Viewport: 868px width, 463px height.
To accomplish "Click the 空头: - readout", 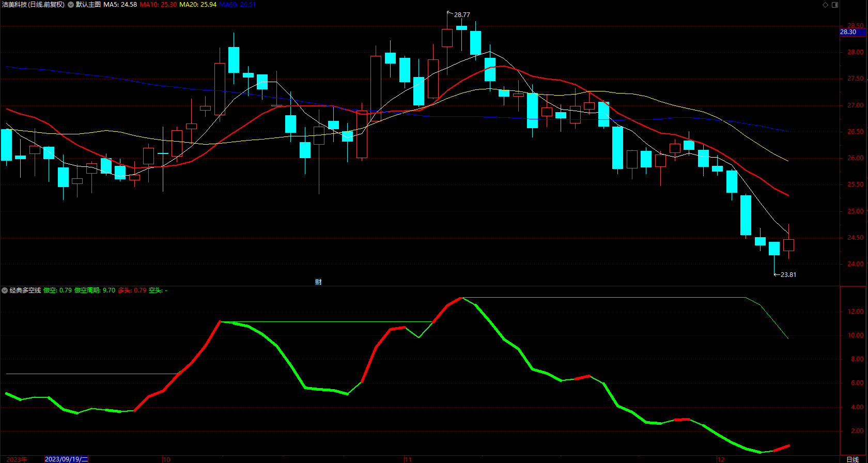I will click(158, 290).
